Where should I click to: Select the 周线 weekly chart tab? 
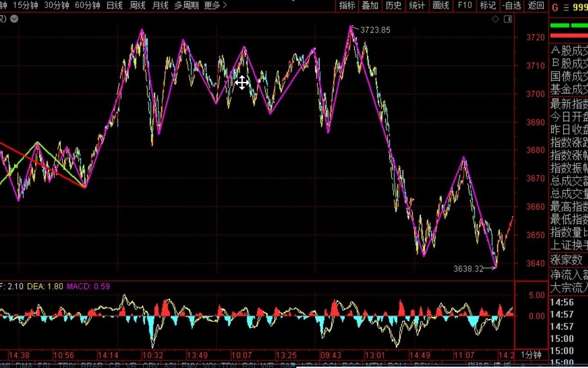point(137,5)
